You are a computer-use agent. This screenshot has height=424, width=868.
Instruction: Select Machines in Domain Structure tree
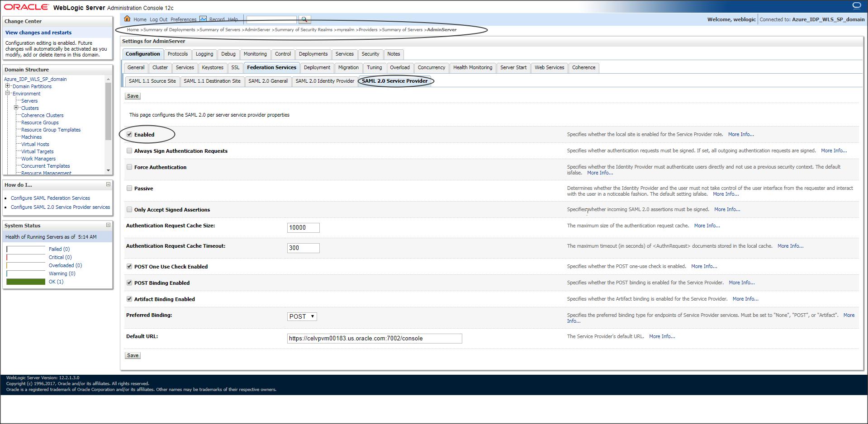click(31, 137)
